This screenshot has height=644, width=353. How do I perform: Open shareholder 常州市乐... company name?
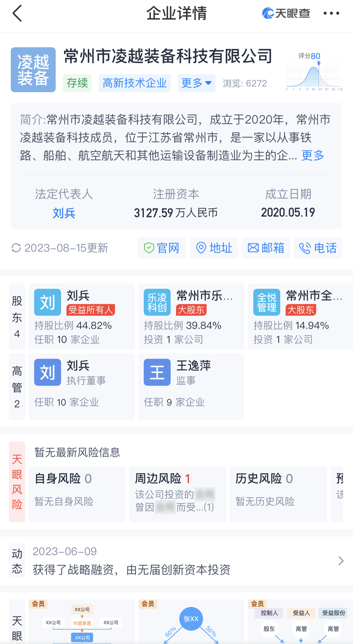204,296
